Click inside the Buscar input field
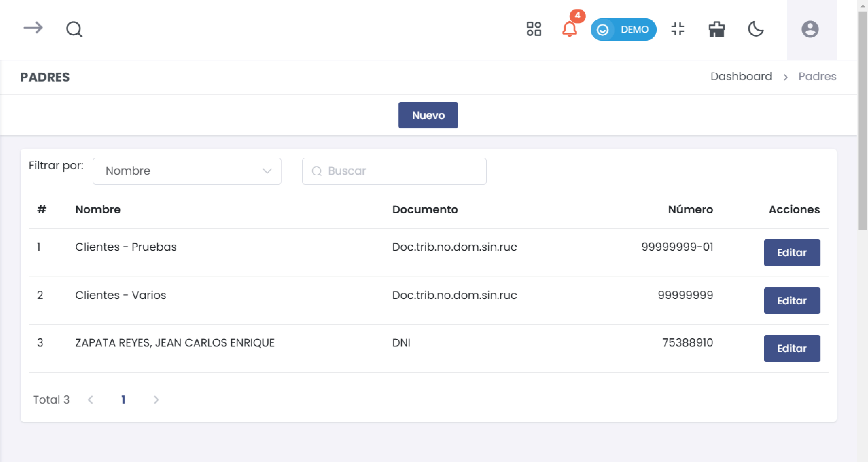This screenshot has height=462, width=868. [394, 171]
